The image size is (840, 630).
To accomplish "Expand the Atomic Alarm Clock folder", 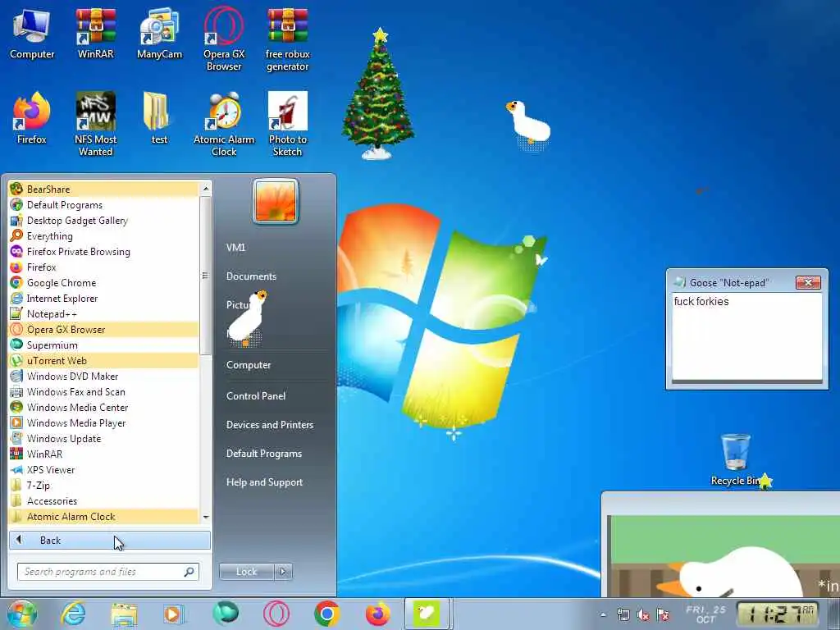I will [x=103, y=516].
